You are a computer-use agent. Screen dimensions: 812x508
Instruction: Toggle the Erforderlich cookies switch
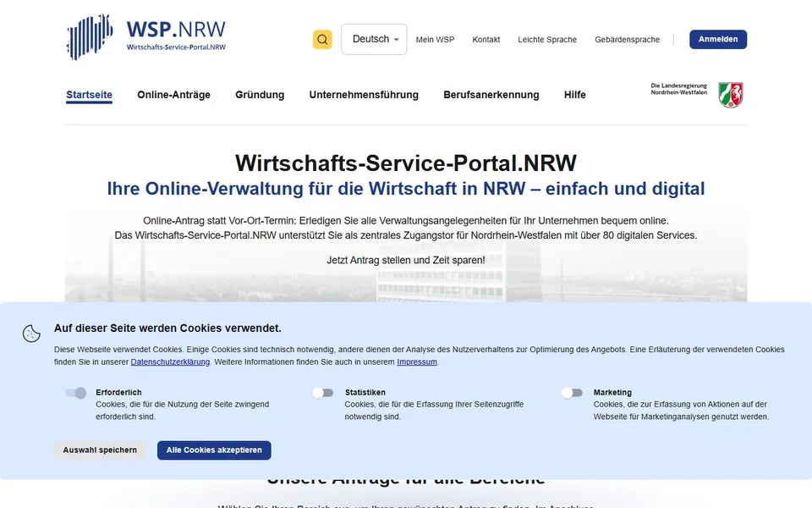click(76, 393)
